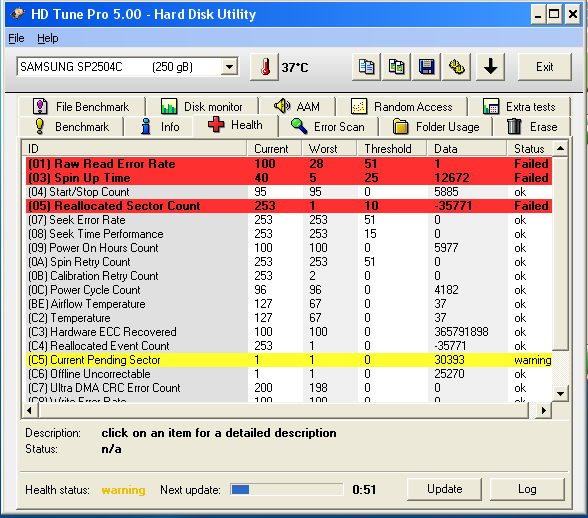Sort by the Current column header
Screen dimensions: 588x518
pyautogui.click(x=274, y=149)
